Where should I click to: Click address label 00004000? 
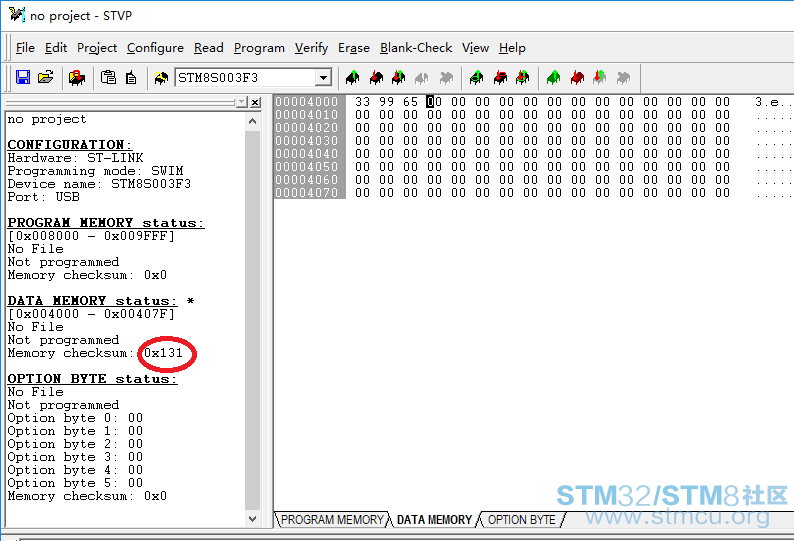coord(307,102)
